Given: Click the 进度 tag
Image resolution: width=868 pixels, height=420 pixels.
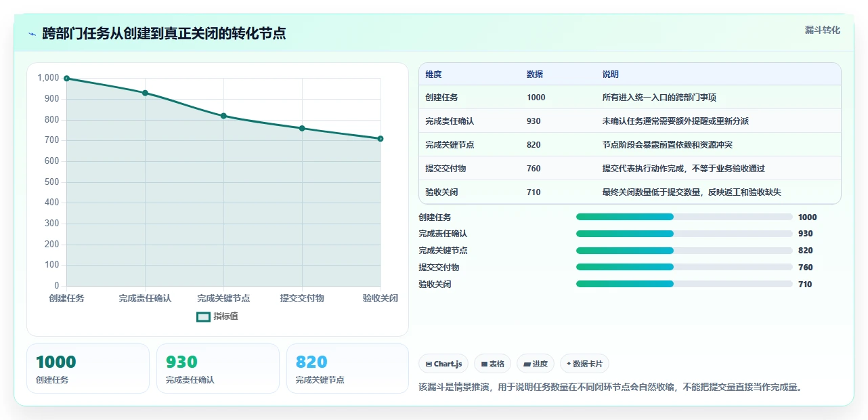Looking at the screenshot, I should (x=536, y=364).
